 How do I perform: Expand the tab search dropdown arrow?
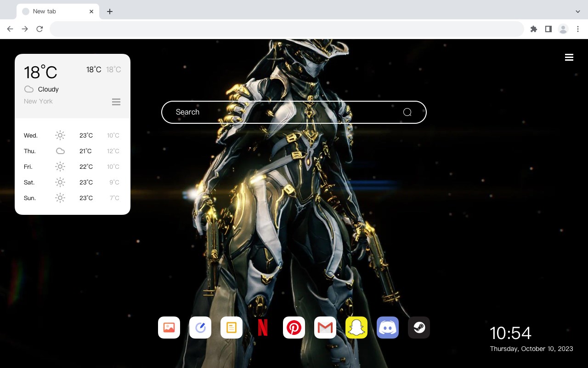click(578, 11)
